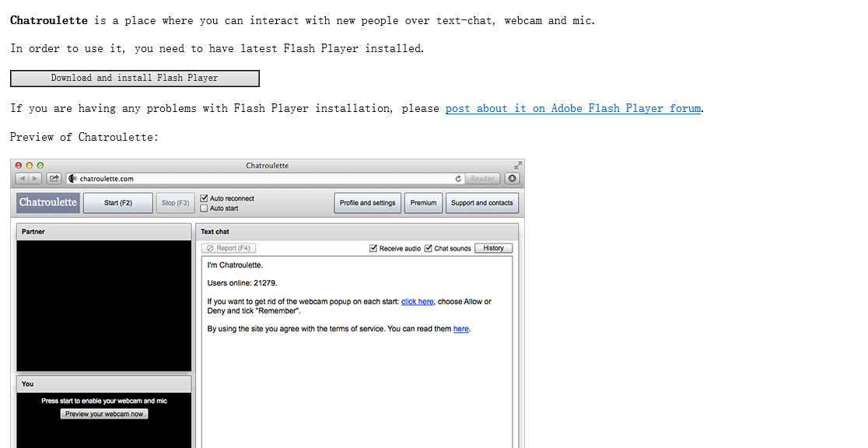Click the "I'm Chatroulette." message
868x448 pixels.
[235, 264]
